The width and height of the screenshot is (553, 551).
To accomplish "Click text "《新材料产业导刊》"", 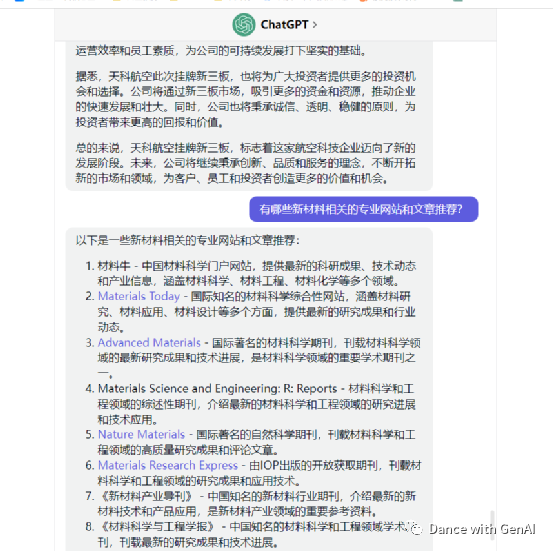I will coord(146,496).
